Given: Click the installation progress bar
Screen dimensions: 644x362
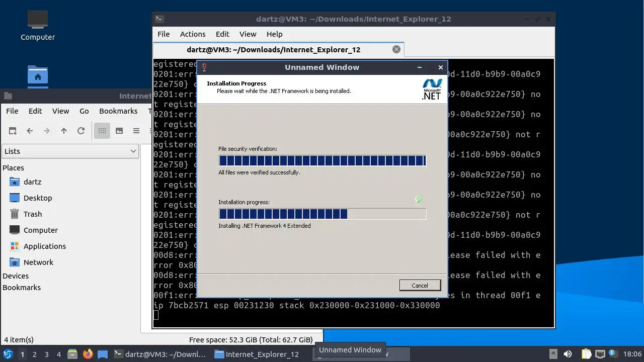Looking at the screenshot, I should tap(322, 214).
